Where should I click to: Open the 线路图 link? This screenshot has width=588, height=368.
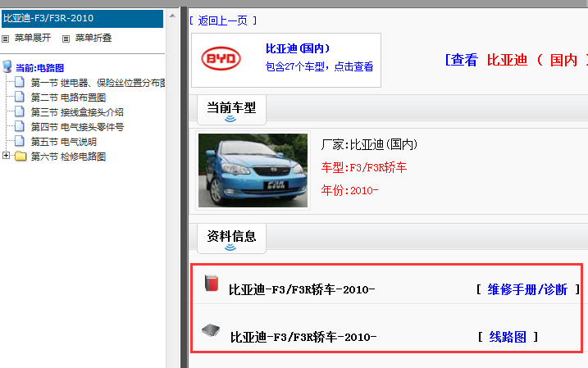pos(508,337)
